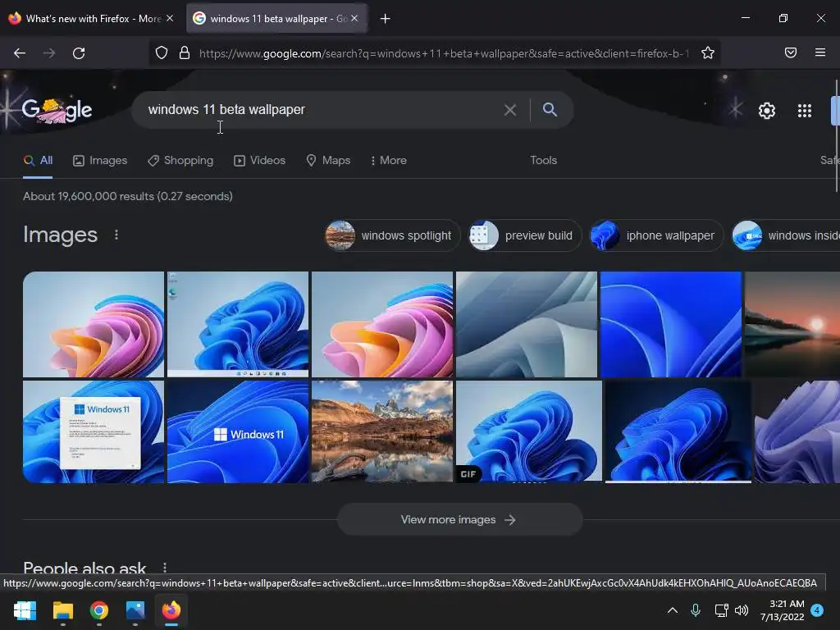Save to Pocket icon

click(x=791, y=52)
